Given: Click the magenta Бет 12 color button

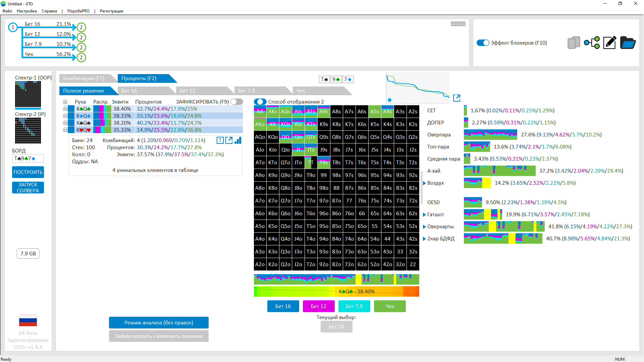Looking at the screenshot, I should pos(318,306).
